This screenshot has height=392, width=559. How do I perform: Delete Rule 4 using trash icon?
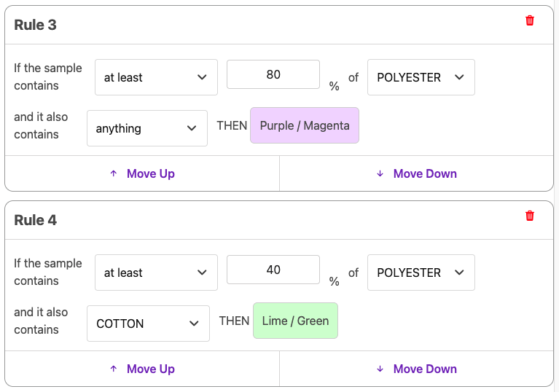point(530,216)
